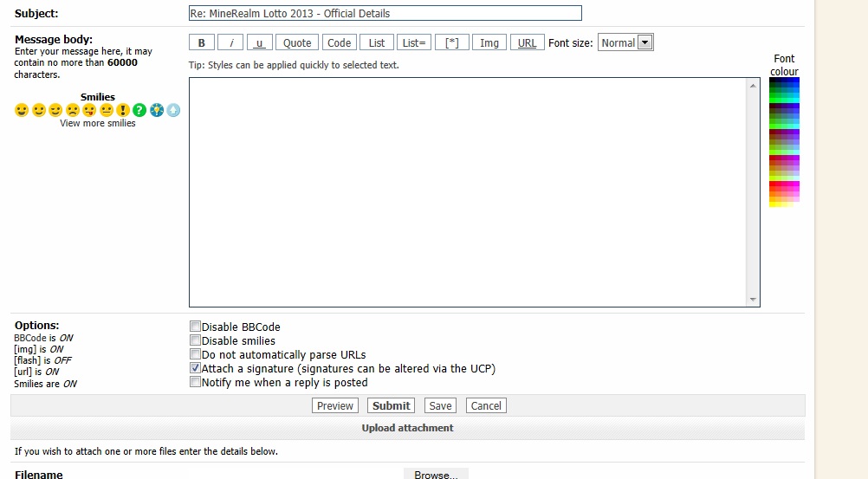Click the message box scrollbar down arrow
The height and width of the screenshot is (479, 868).
[754, 300]
